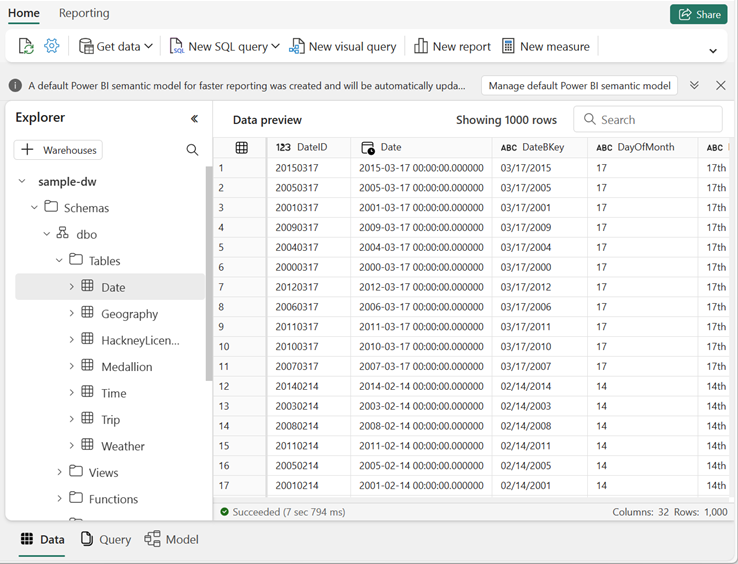Click the DayOfMonth column header
Image resolution: width=738 pixels, height=564 pixels.
click(x=642, y=147)
